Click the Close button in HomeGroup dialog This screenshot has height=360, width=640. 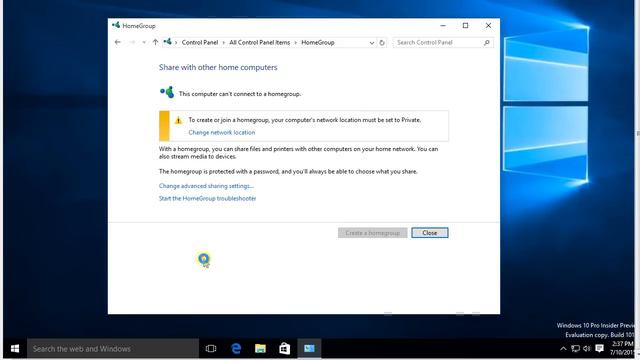point(430,233)
